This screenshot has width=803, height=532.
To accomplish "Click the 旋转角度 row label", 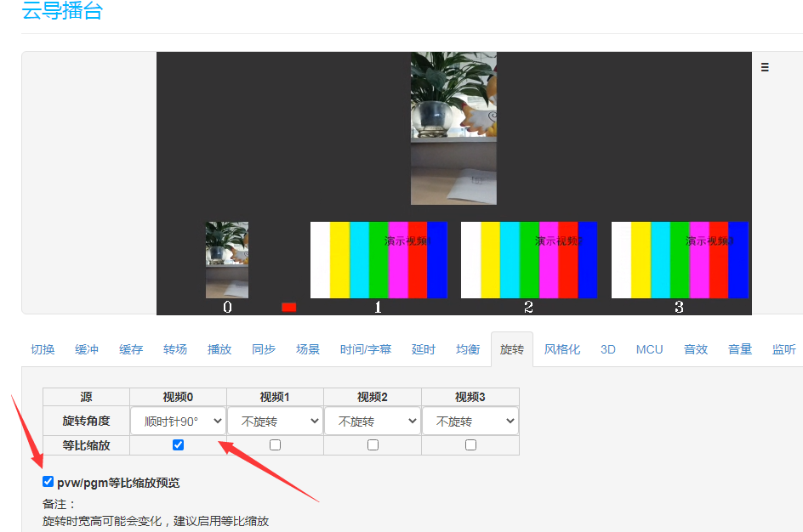I will click(x=86, y=421).
